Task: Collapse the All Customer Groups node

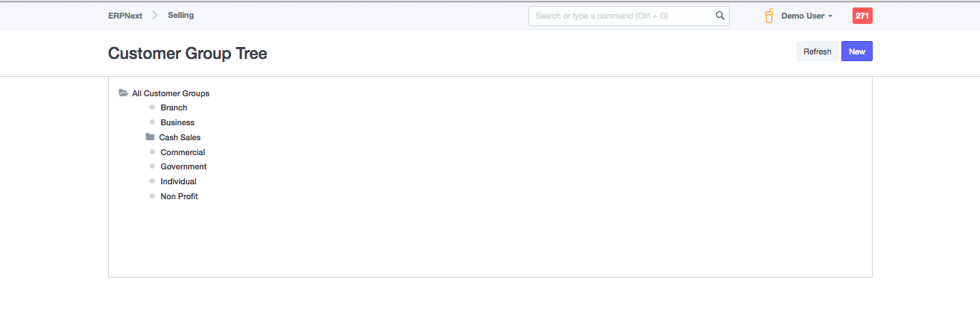Action: 171,93
